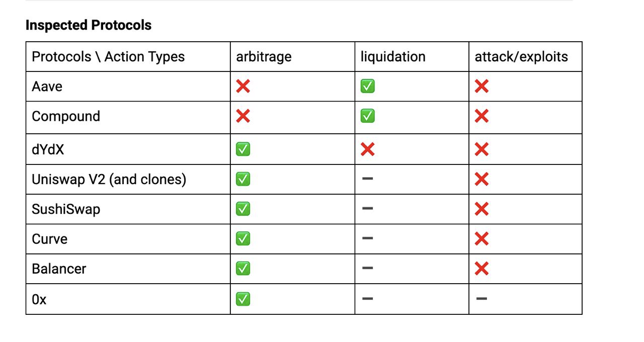This screenshot has height=342, width=644.
Task: Click the red cross for Uniswap V2 attack/exploits
Action: tap(481, 179)
